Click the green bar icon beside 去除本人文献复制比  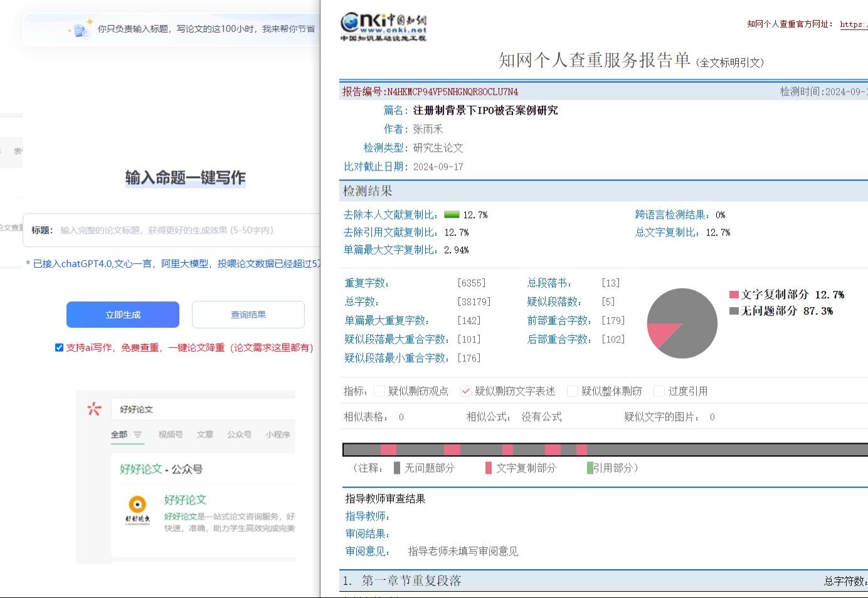tap(452, 215)
